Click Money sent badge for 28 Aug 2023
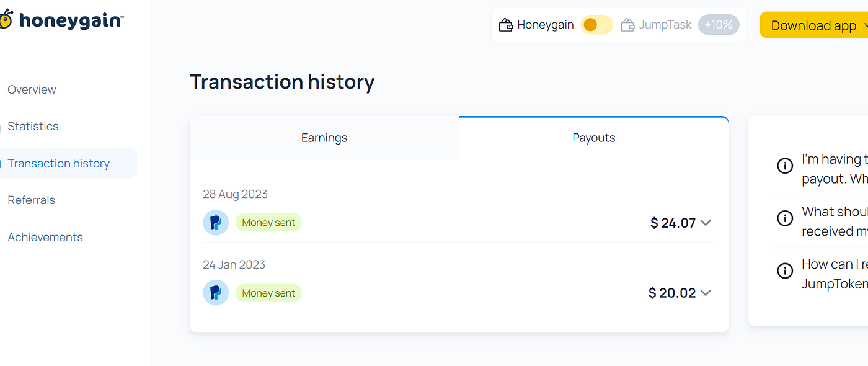Screen dimensions: 868x366 [x=268, y=223]
